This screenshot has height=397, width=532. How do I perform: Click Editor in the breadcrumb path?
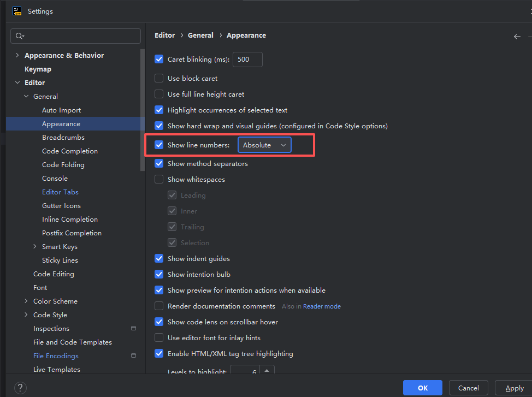pyautogui.click(x=165, y=35)
